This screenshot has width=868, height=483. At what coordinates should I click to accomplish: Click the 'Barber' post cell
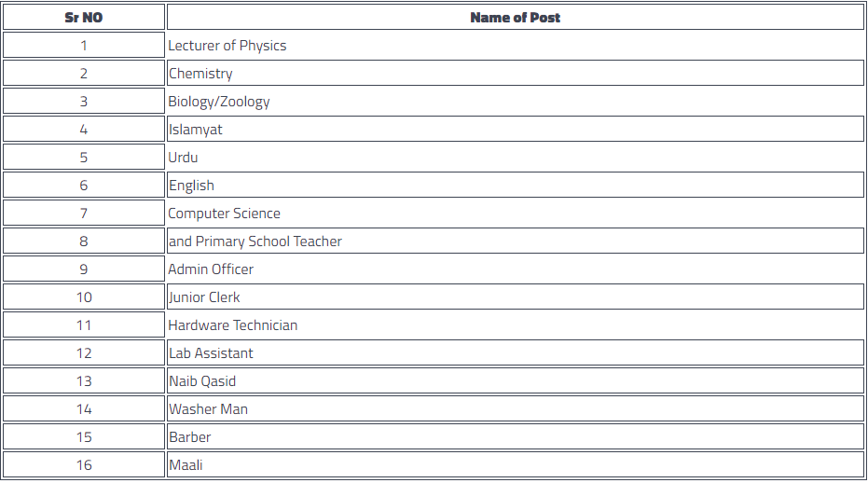click(x=516, y=437)
